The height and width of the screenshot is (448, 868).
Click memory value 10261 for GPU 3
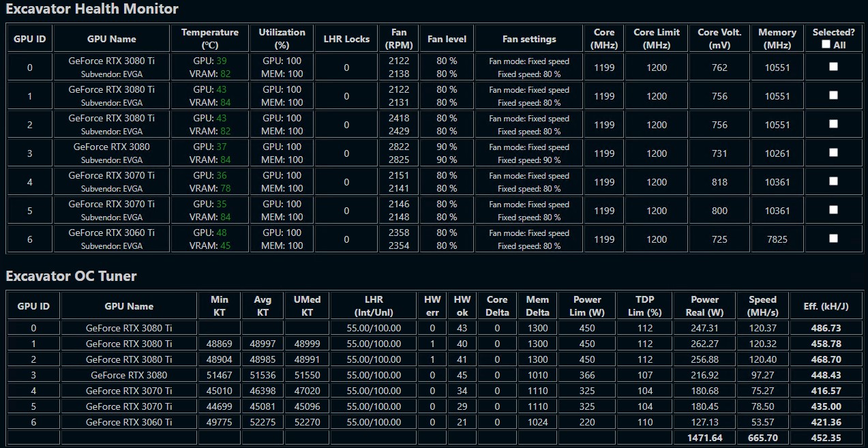point(777,153)
